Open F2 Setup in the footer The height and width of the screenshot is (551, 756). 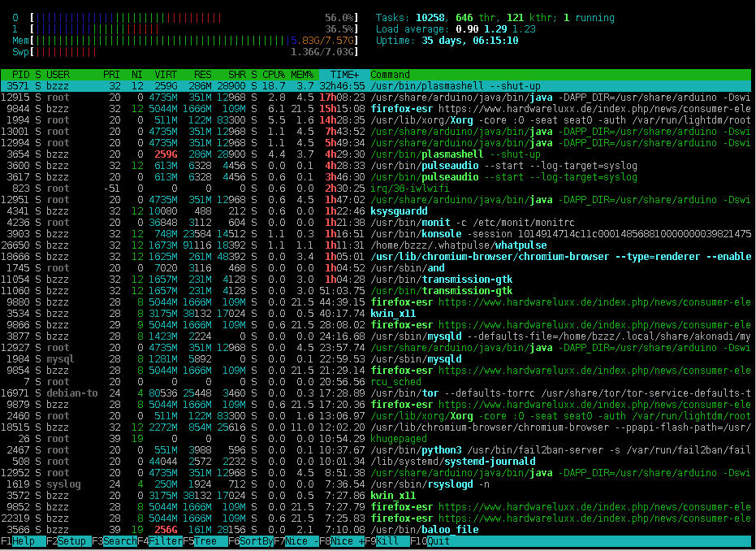pos(68,541)
